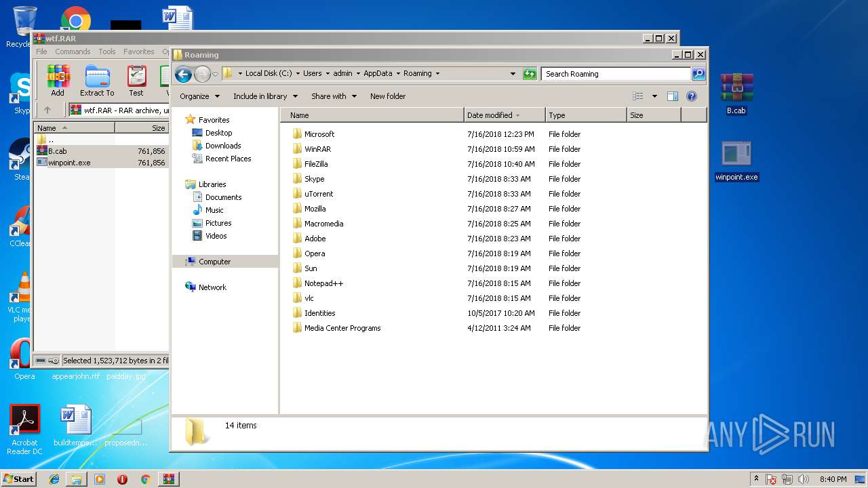The width and height of the screenshot is (868, 488).
Task: Select the Microsoft folder
Action: click(319, 134)
